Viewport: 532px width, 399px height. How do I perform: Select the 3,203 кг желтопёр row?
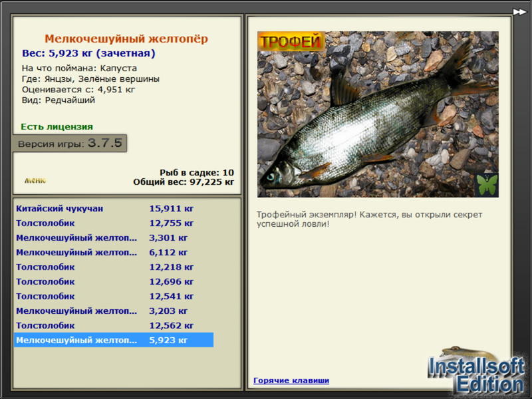114,311
